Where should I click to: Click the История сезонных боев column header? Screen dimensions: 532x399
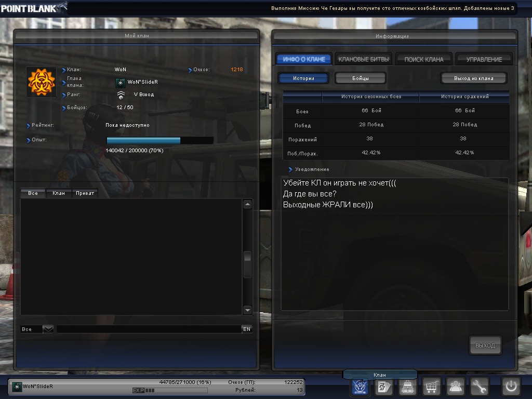[371, 96]
